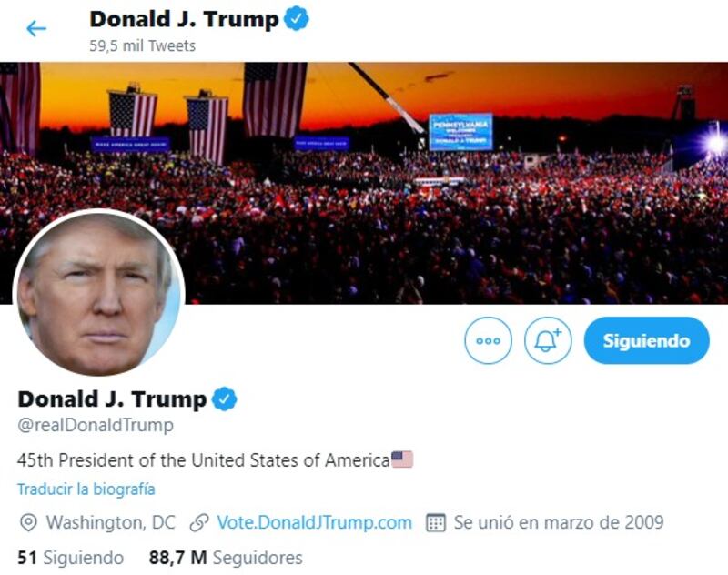The image size is (728, 575).
Task: Click Traducir la biografía link
Action: [x=86, y=489]
